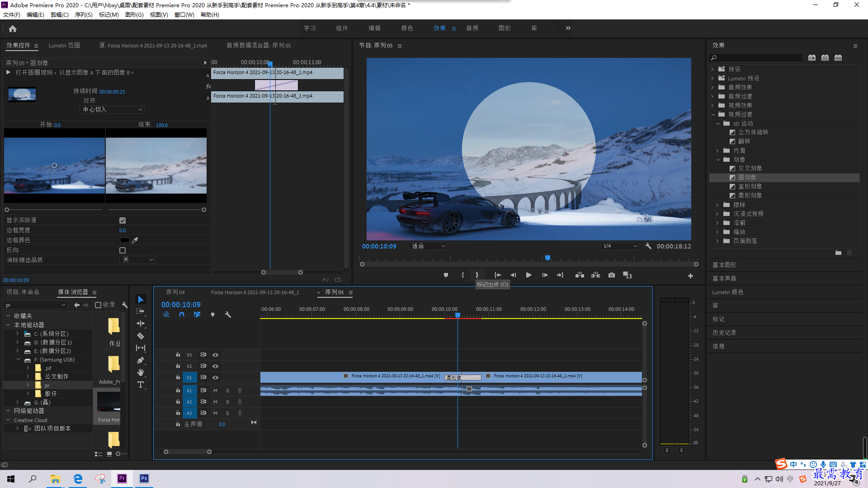Click the new custom bin icon in Effects
Image resolution: width=868 pixels, height=488 pixels.
tap(838, 253)
